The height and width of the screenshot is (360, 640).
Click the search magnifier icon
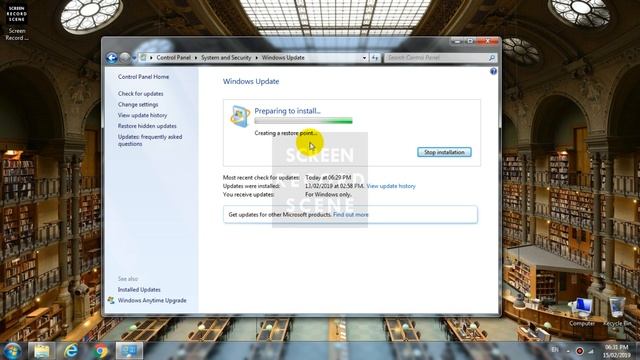492,58
